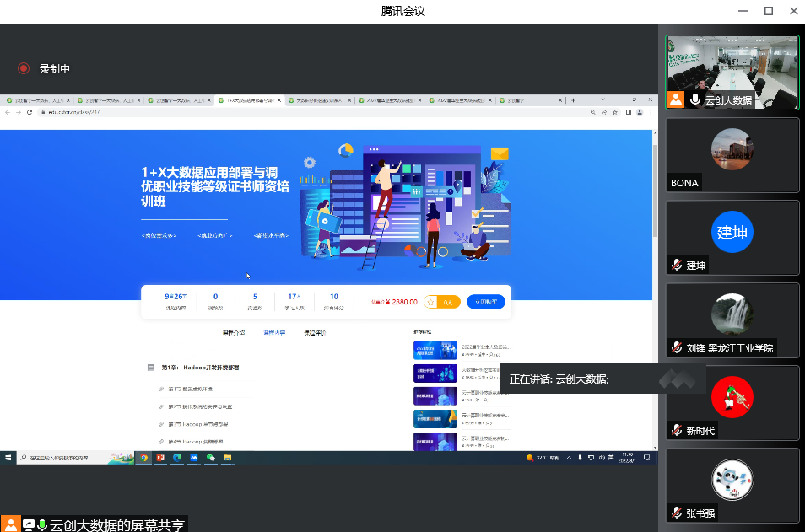The image size is (805, 532).
Task: Click the muted mic icon for 刘锋 黑龙江工业学院
Action: [x=676, y=348]
